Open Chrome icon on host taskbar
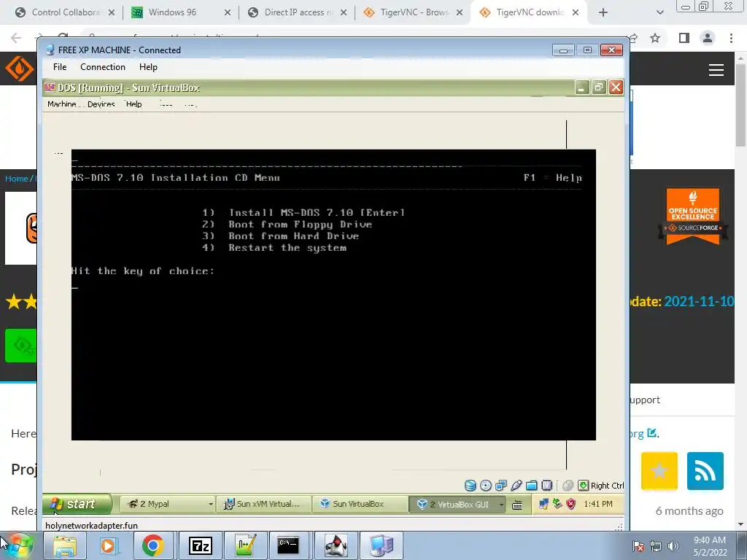 point(153,545)
